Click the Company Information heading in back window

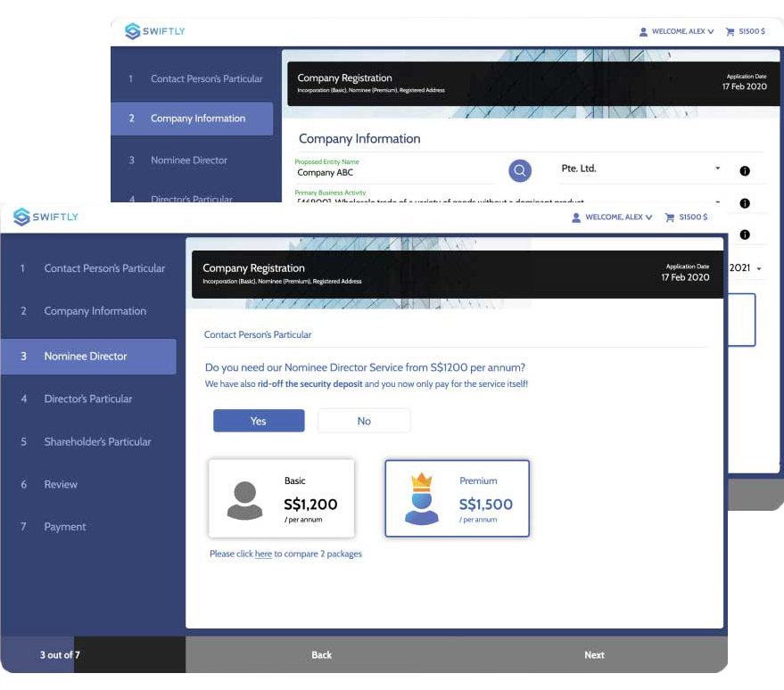[359, 138]
